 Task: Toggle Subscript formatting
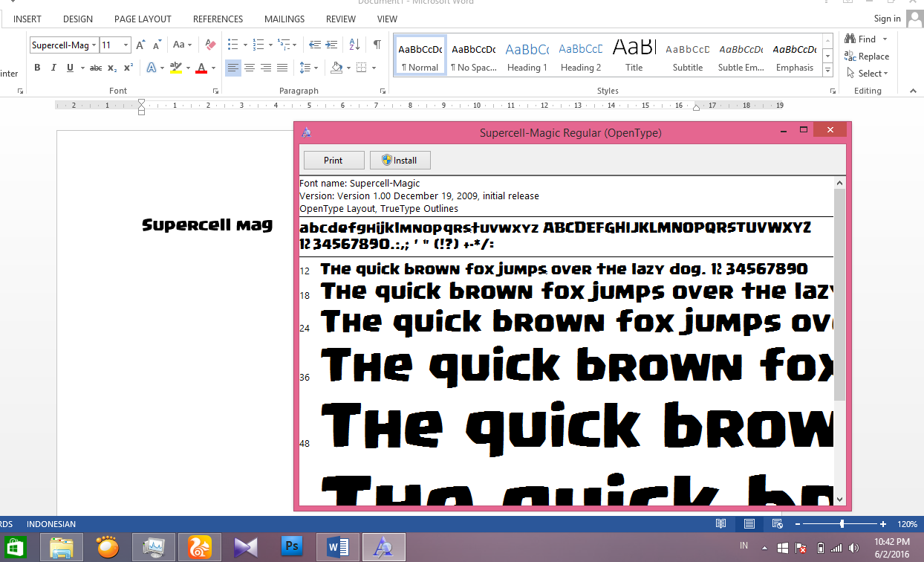(x=112, y=68)
